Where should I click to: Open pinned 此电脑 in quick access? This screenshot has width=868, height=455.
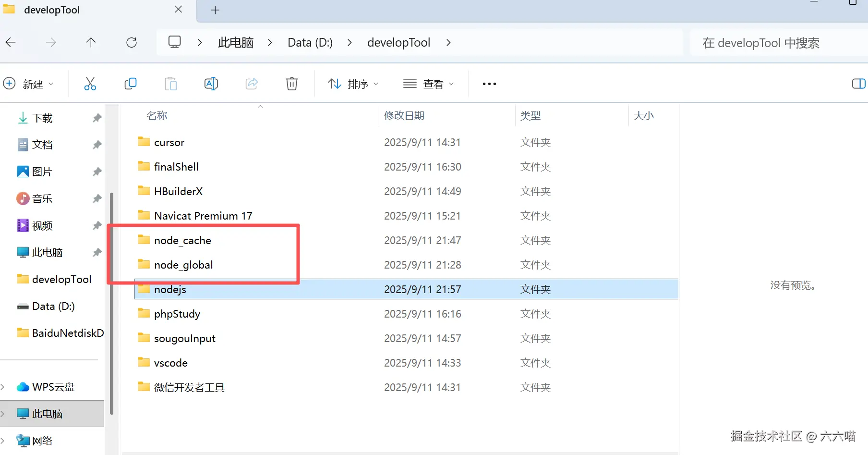click(x=47, y=252)
